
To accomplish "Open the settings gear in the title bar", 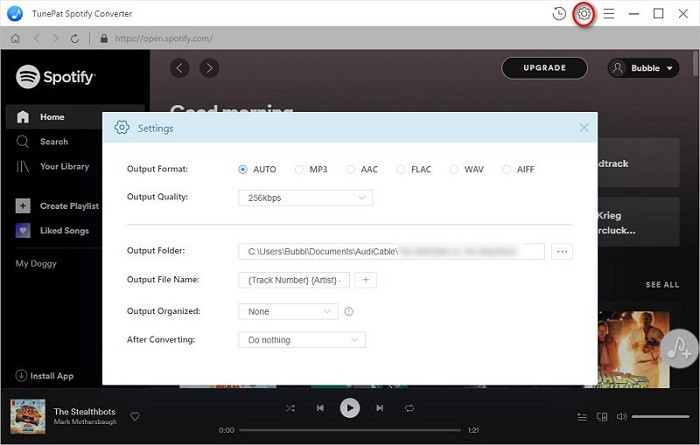I will pos(584,14).
